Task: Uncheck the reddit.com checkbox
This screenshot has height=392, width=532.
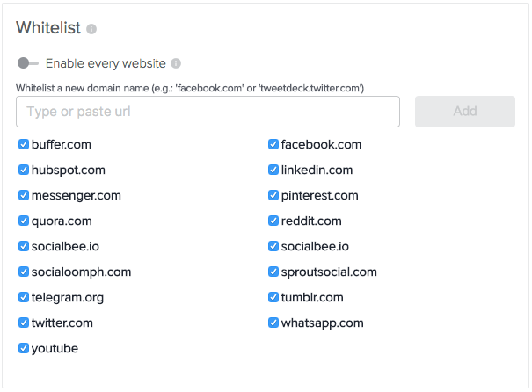Action: click(x=273, y=221)
